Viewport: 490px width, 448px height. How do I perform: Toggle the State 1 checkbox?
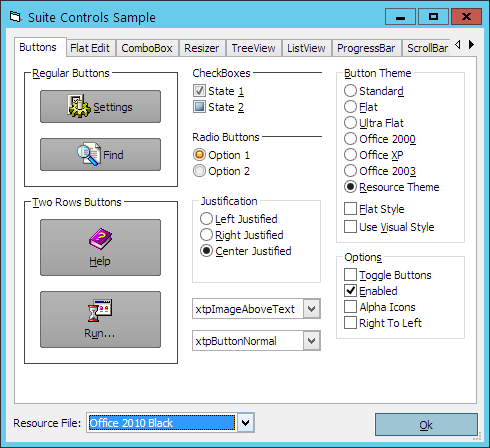pos(218,91)
